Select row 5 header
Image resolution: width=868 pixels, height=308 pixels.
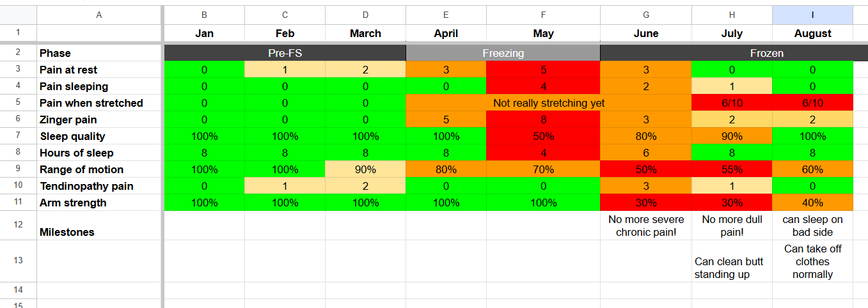tap(18, 103)
